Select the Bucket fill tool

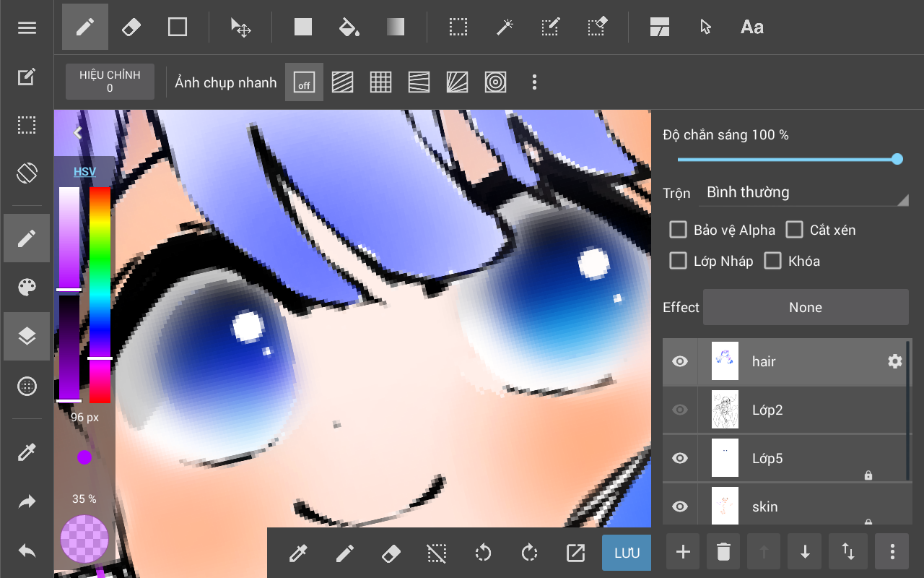pyautogui.click(x=349, y=27)
